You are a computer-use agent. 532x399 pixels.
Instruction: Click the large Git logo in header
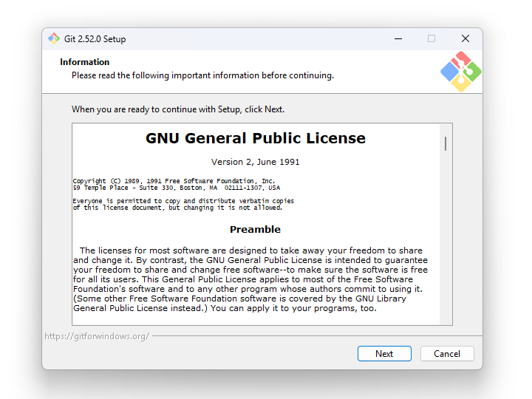(x=461, y=72)
